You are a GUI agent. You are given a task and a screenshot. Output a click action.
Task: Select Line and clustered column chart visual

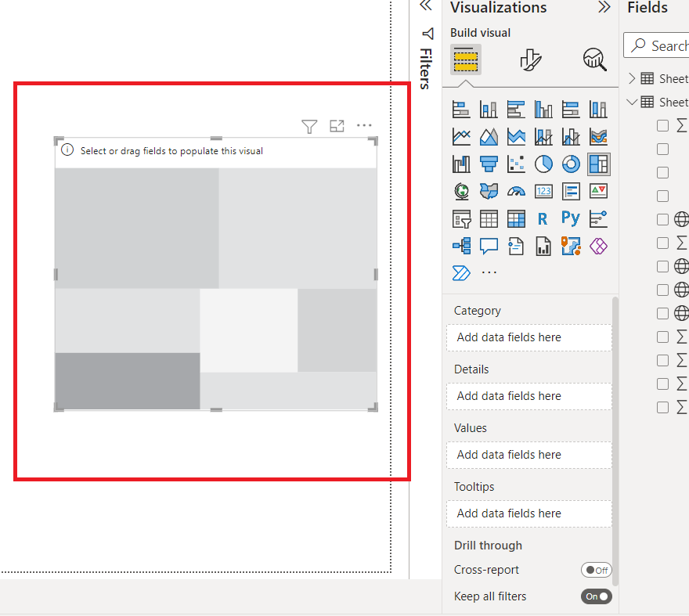[x=571, y=137]
